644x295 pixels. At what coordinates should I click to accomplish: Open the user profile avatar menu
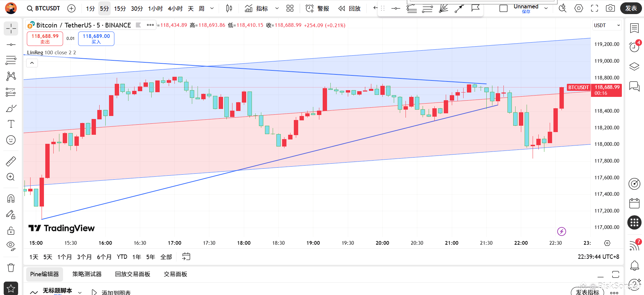coord(11,8)
